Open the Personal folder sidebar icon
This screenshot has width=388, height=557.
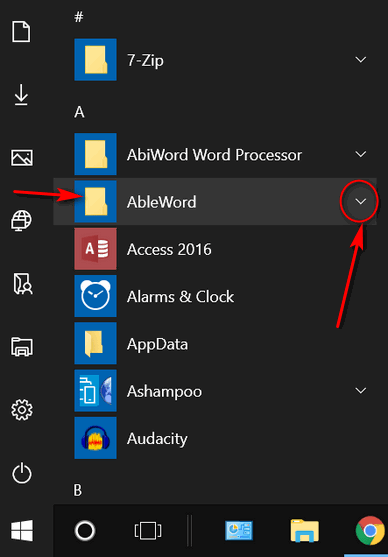pos(23,283)
